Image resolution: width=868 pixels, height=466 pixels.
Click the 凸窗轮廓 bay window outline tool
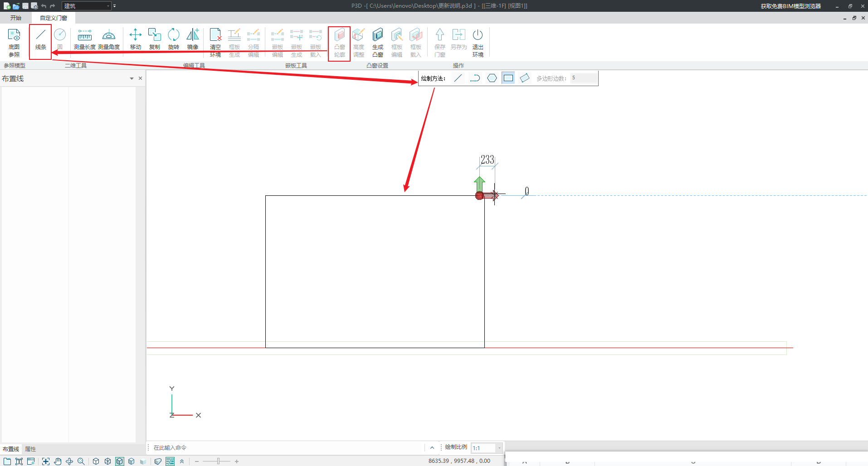tap(340, 43)
